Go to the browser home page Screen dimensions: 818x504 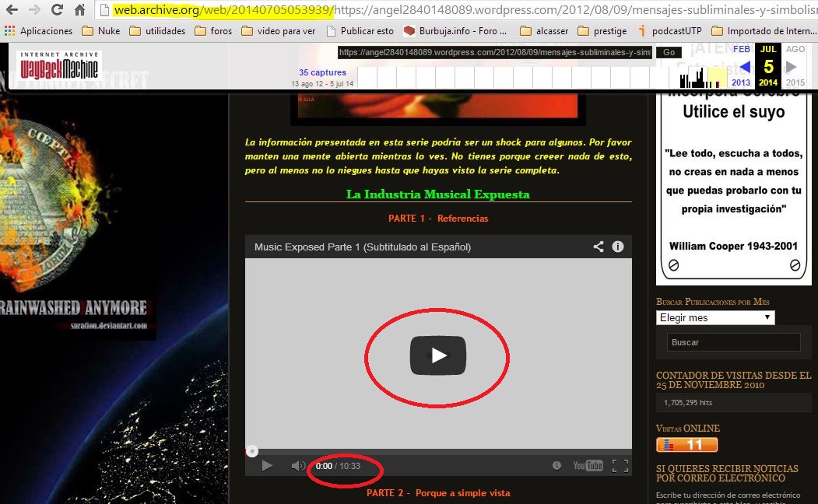[x=79, y=10]
